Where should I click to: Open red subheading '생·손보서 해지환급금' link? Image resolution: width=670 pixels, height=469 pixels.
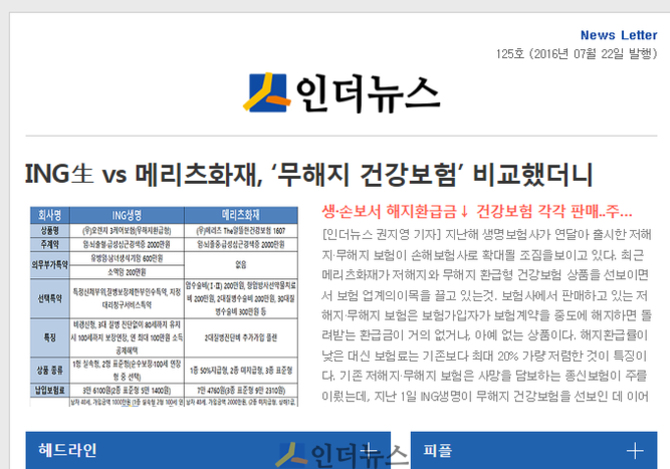(476, 211)
